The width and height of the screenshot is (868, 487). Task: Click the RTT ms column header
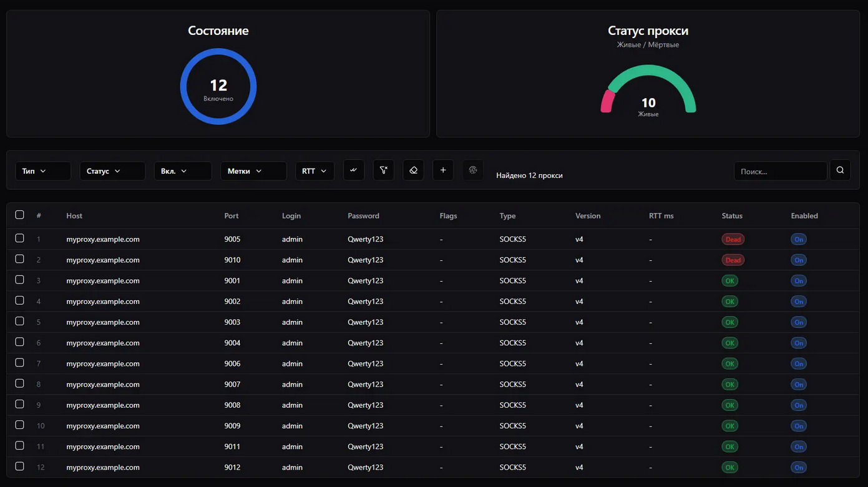click(661, 216)
